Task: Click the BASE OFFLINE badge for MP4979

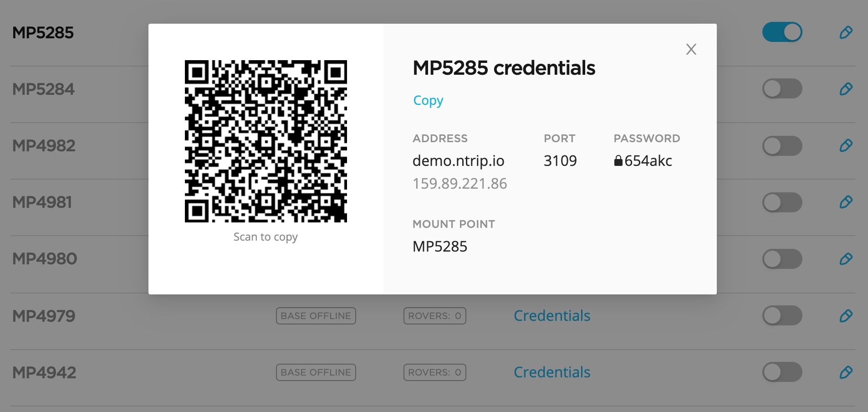Action: [x=316, y=316]
